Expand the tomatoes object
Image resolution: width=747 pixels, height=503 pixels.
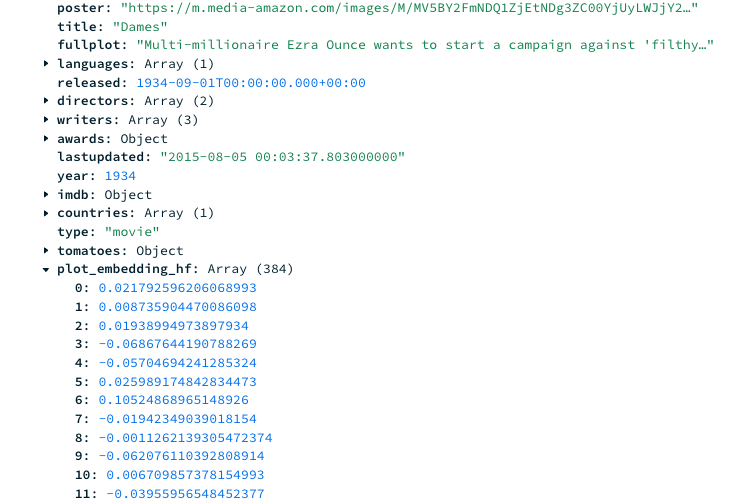click(46, 250)
